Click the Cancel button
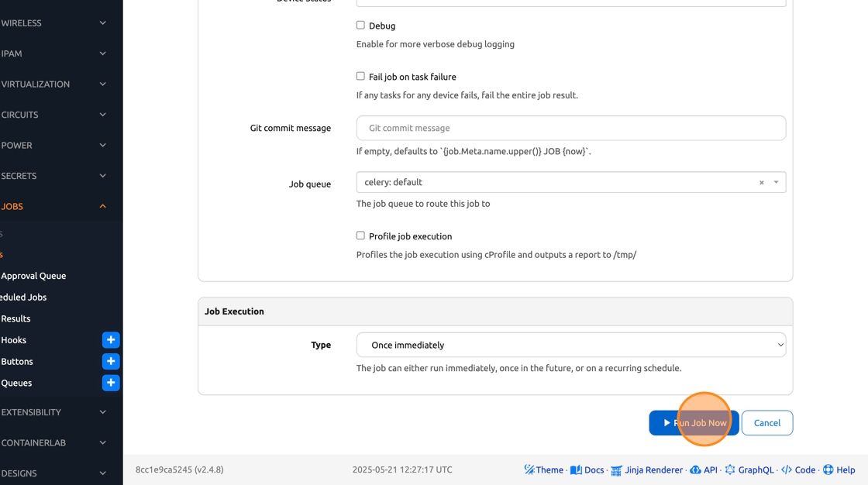 pos(766,423)
